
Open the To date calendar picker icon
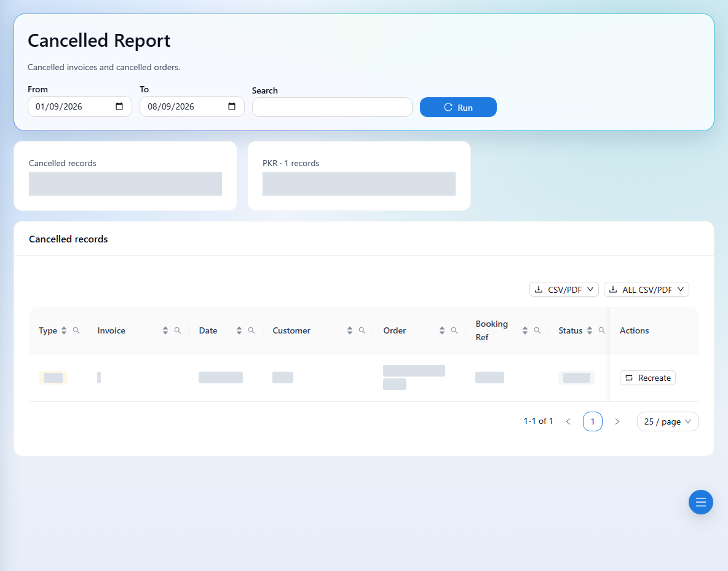pyautogui.click(x=232, y=106)
